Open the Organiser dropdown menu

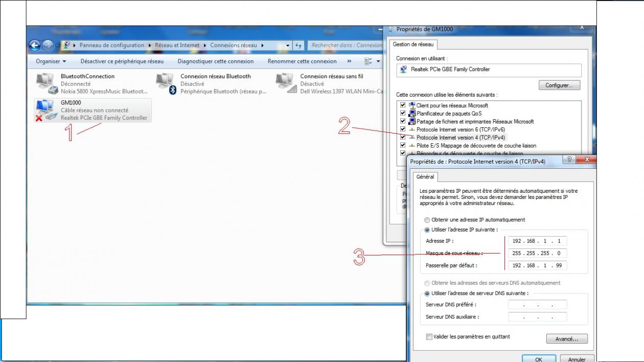coord(51,61)
